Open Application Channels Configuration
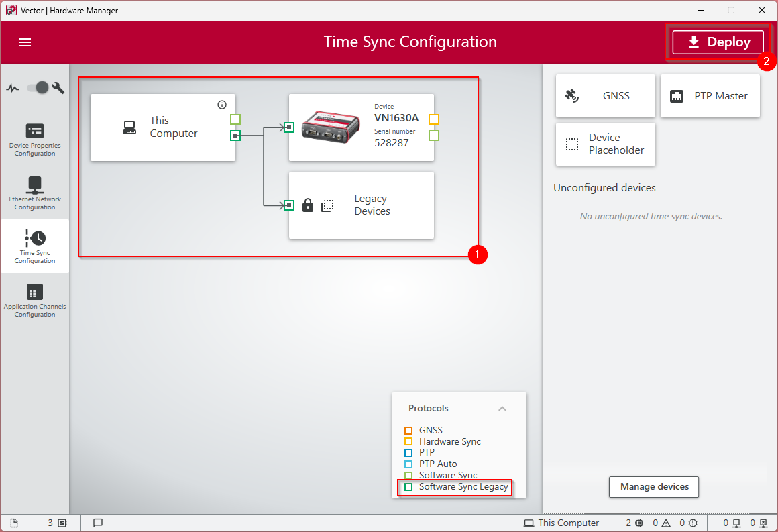778x532 pixels. click(35, 300)
